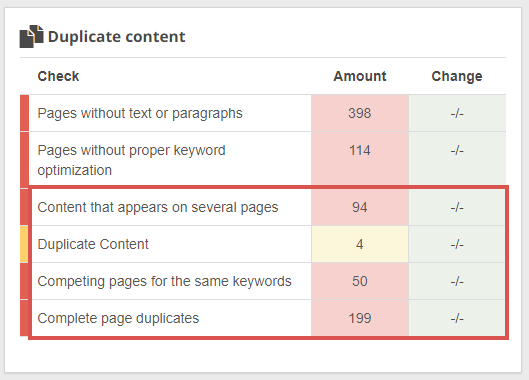Viewport: 529px width, 380px height.
Task: Click change value for 'Content that appears' row
Action: [x=457, y=207]
